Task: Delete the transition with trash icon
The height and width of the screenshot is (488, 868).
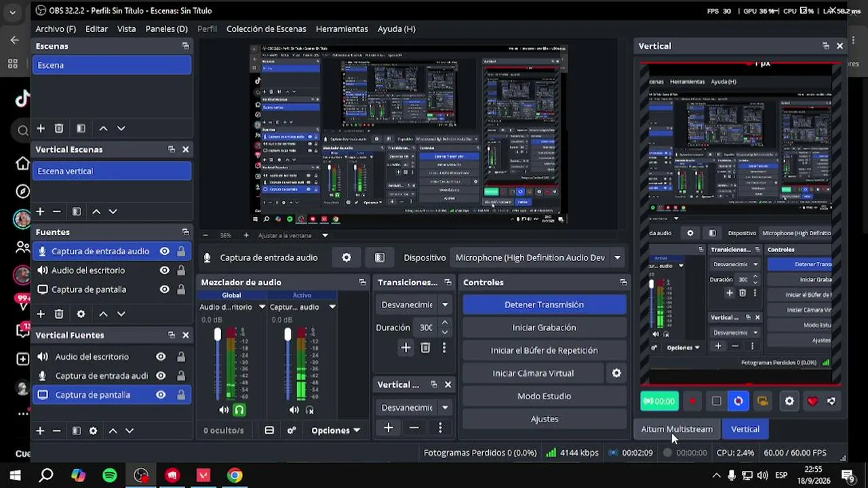Action: (x=425, y=348)
